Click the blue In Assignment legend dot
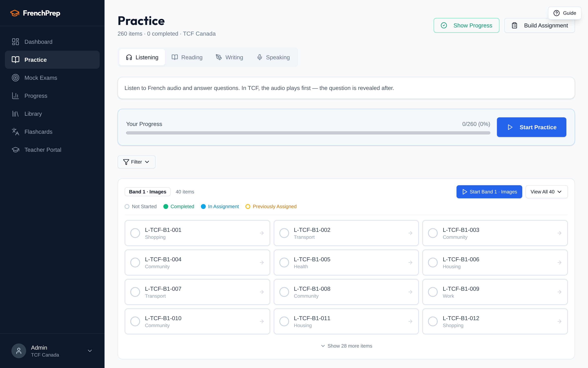The width and height of the screenshot is (588, 368). coord(203,206)
